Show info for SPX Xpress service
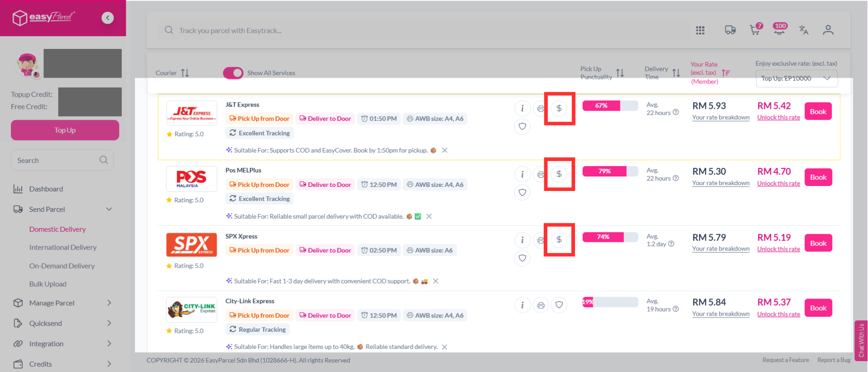 (522, 240)
